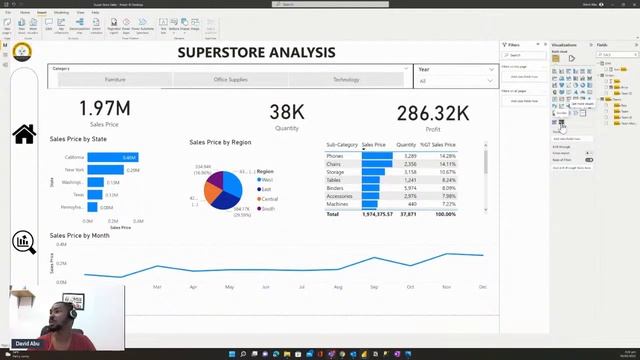Click the New visual ribbon icon
The height and width of the screenshot is (360, 640).
point(22,25)
